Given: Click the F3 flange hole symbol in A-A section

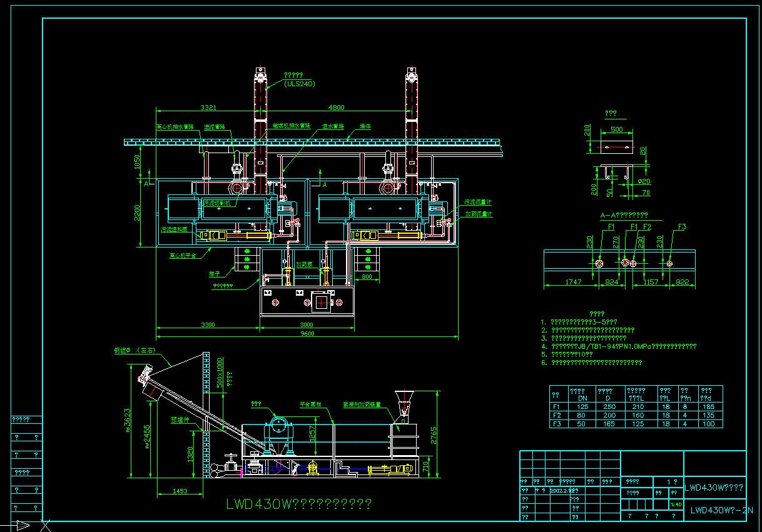Looking at the screenshot, I should tap(669, 264).
